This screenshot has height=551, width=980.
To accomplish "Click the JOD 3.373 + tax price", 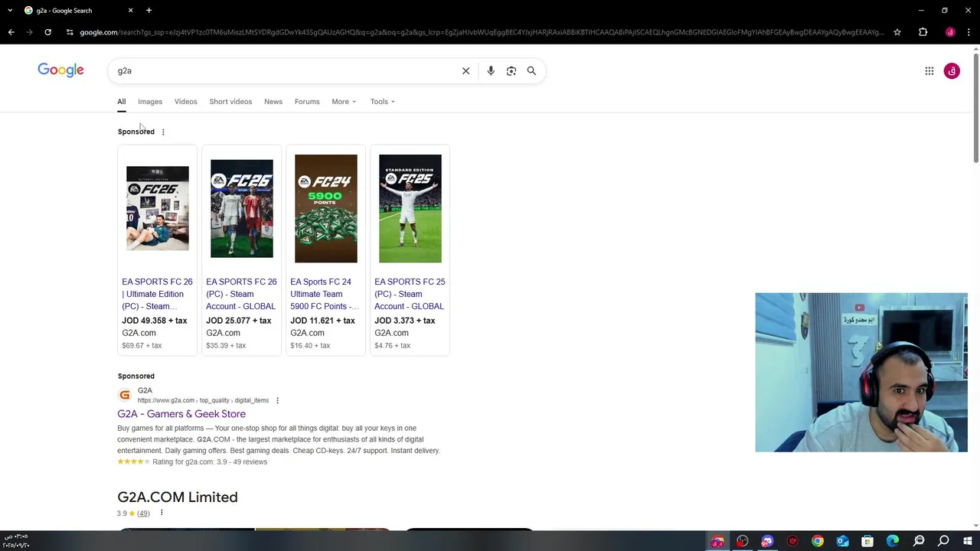I will 404,321.
